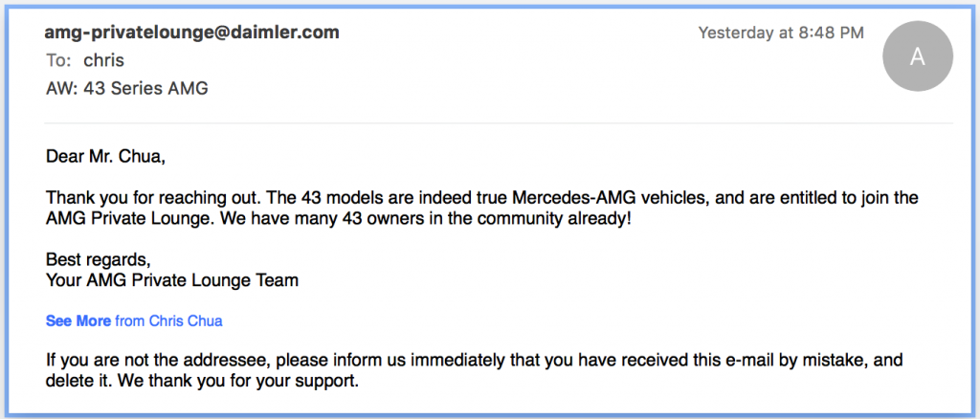Click the To: label in header
This screenshot has width=980, height=419.
(x=59, y=60)
